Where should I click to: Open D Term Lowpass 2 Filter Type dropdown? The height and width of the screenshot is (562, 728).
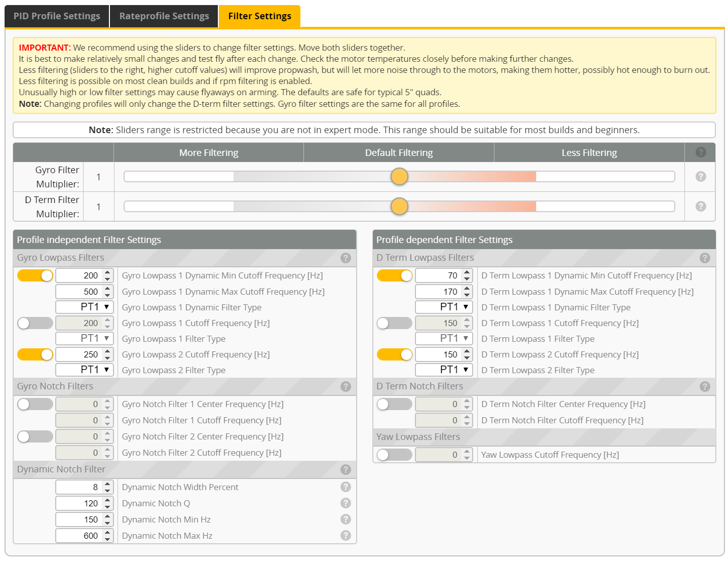(444, 370)
